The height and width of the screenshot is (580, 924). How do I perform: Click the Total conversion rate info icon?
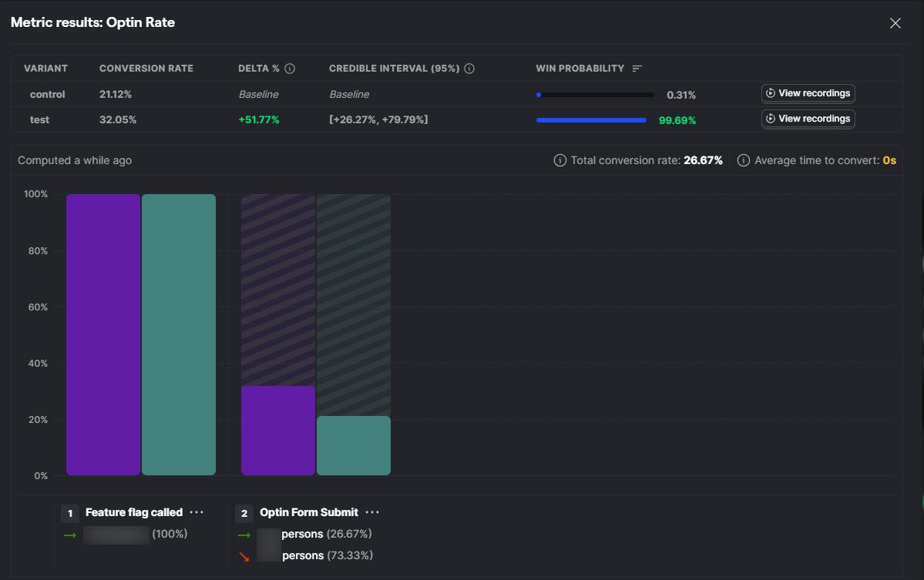(559, 160)
